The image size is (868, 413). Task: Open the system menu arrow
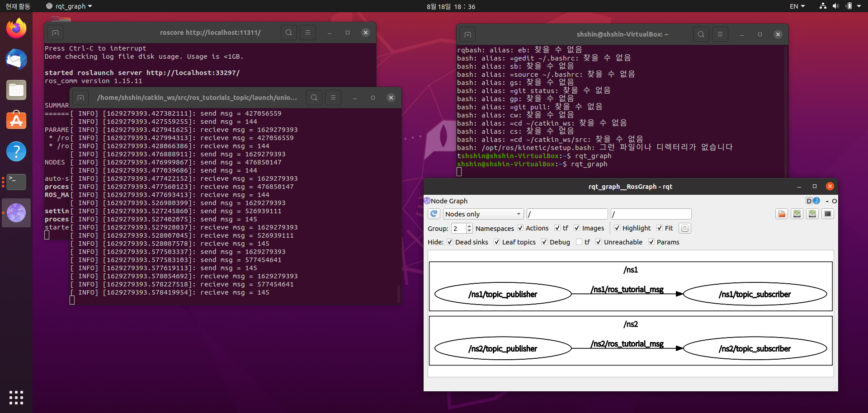click(859, 6)
